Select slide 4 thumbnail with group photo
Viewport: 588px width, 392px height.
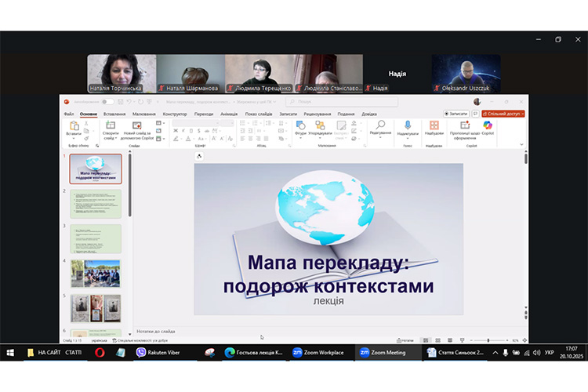(96, 273)
